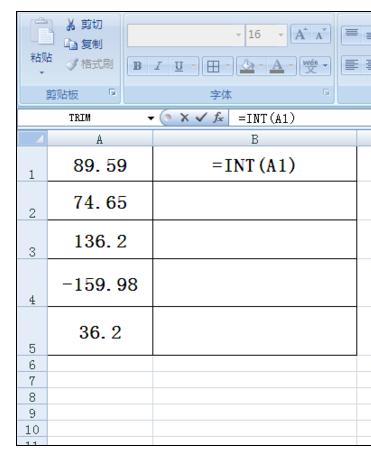Toggle Underline formatting
The height and width of the screenshot is (452, 371).
pos(179,66)
